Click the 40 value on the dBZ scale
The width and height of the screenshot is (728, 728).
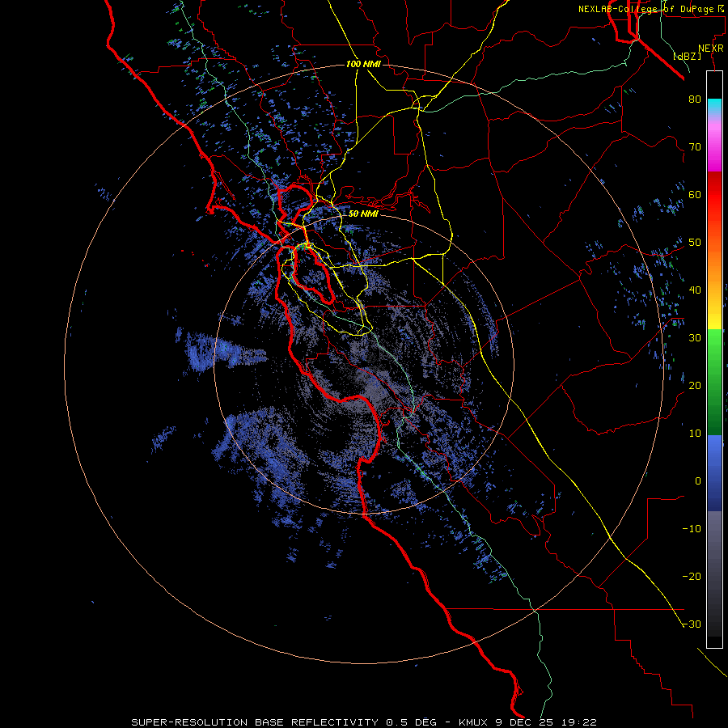[695, 290]
